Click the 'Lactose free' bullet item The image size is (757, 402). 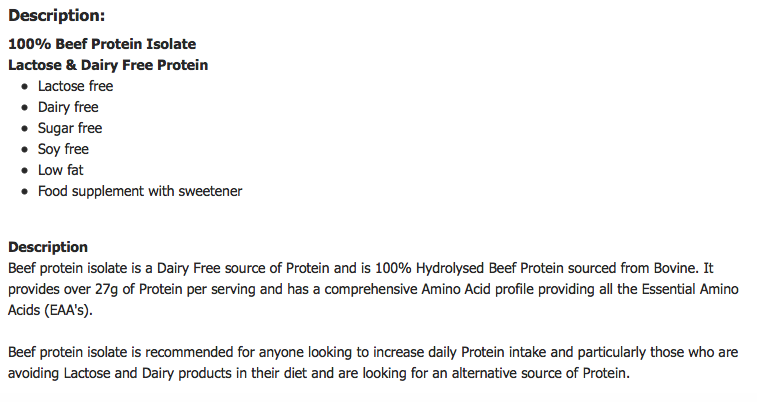(x=75, y=86)
